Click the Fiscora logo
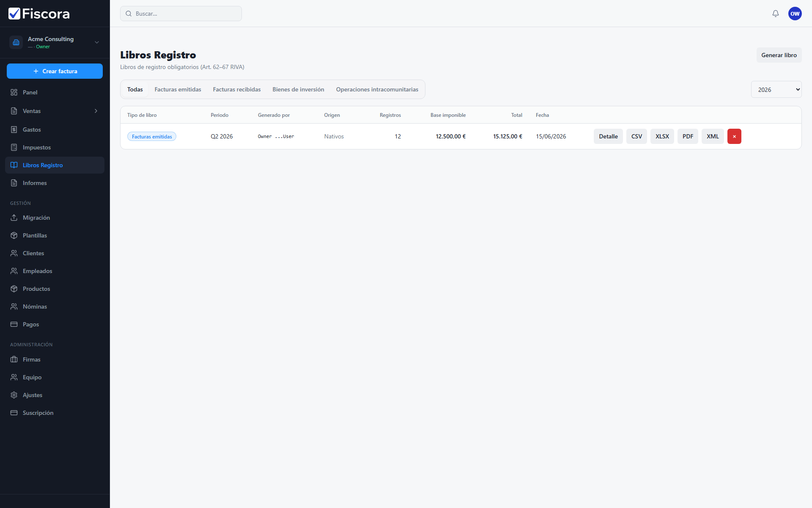 39,14
